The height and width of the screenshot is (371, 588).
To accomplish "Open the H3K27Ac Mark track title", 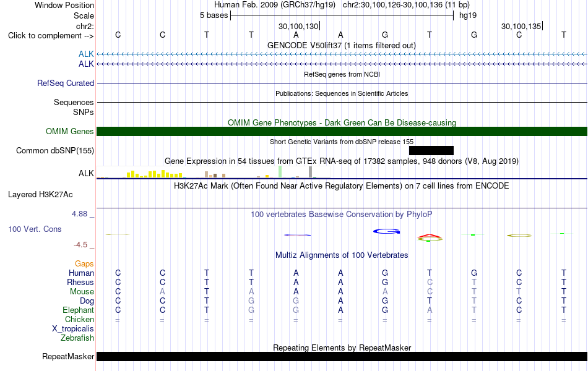I will coord(342,186).
